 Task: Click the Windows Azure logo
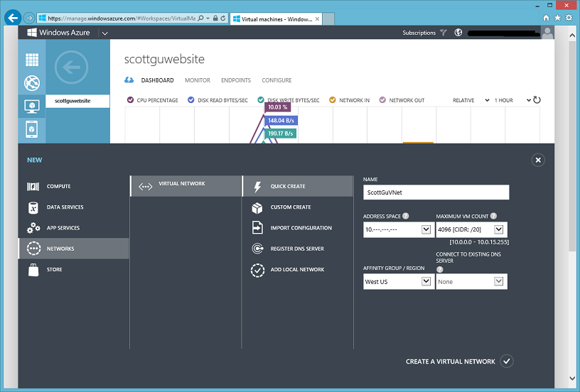point(58,33)
